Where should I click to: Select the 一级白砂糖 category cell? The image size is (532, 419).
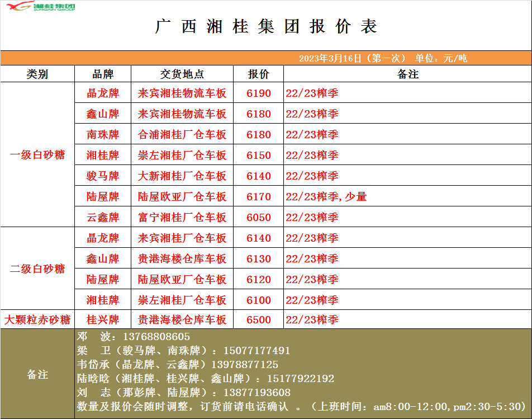point(37,155)
